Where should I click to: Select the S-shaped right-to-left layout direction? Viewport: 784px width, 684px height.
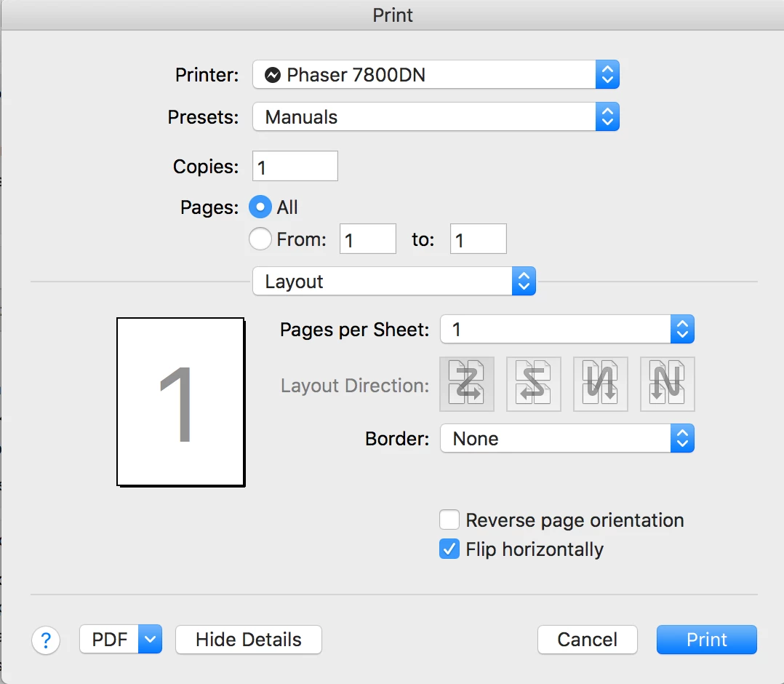point(534,383)
